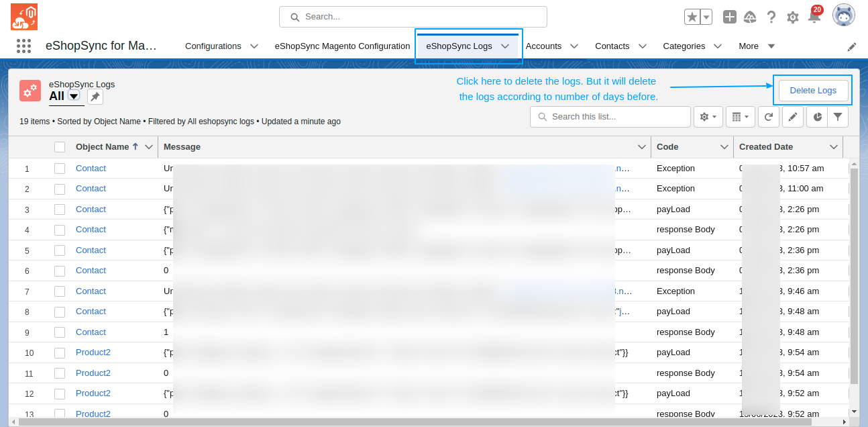Click the vertical scrollbar of the list

[x=854, y=275]
